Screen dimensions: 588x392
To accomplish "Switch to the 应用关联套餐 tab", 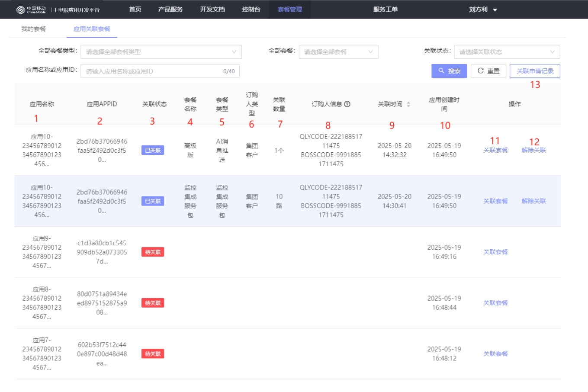I will click(x=92, y=29).
